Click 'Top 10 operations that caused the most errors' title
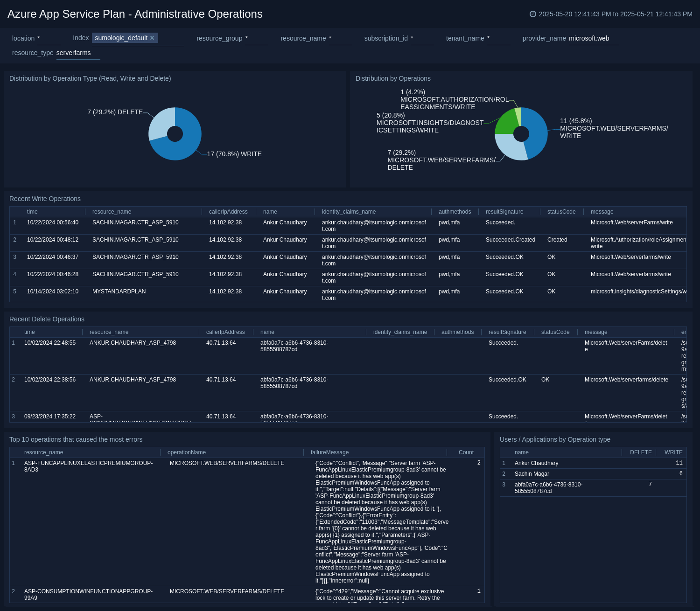Screen dimensions: 700x611 [x=76, y=439]
